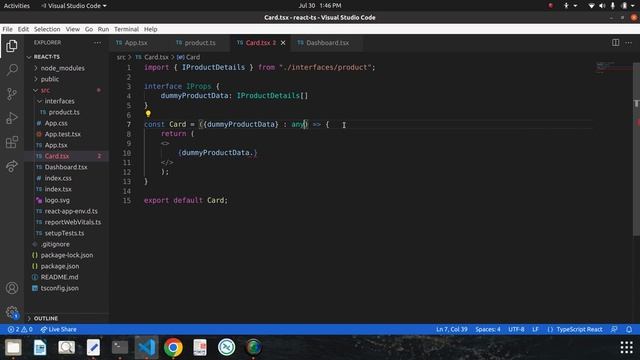
Task: Open the Help menu
Action: tap(151, 29)
